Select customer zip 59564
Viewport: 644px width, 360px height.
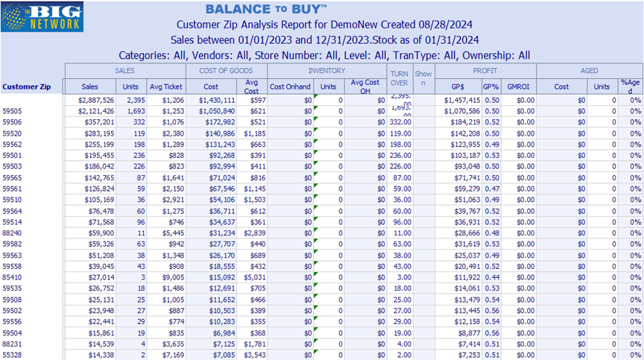pyautogui.click(x=13, y=211)
